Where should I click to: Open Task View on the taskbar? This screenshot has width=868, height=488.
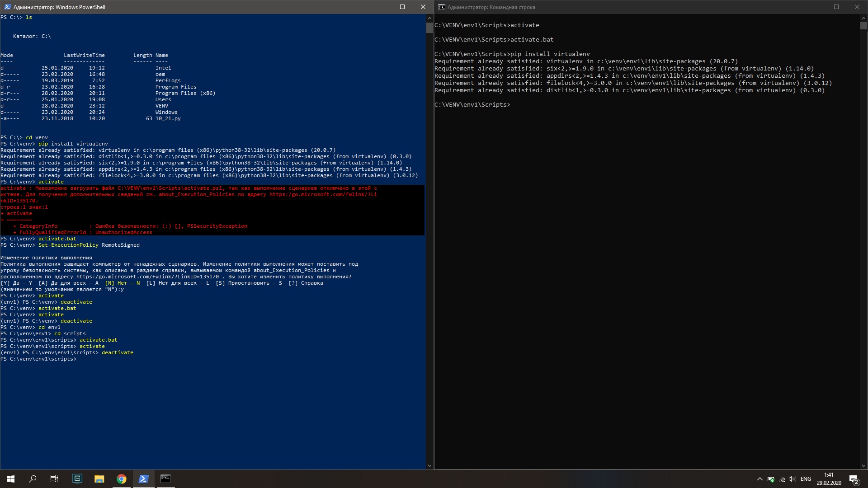pos(54,479)
